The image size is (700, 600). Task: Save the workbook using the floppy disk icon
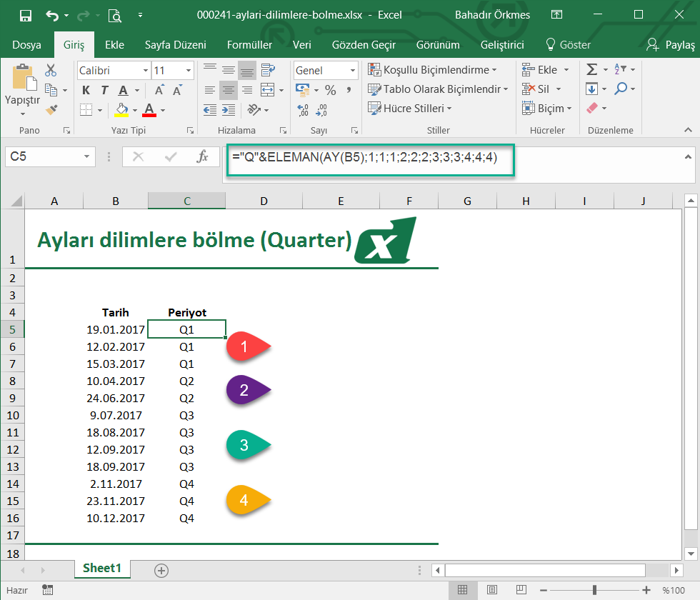coord(26,16)
